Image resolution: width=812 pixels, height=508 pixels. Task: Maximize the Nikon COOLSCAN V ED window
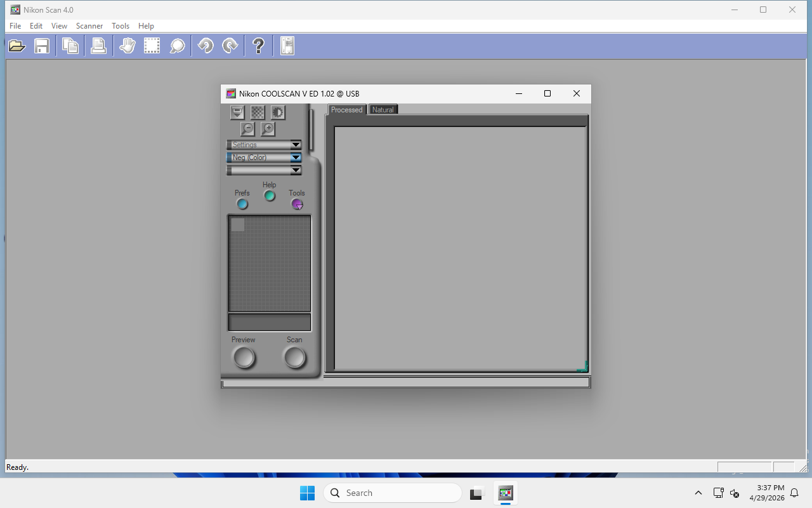point(547,93)
